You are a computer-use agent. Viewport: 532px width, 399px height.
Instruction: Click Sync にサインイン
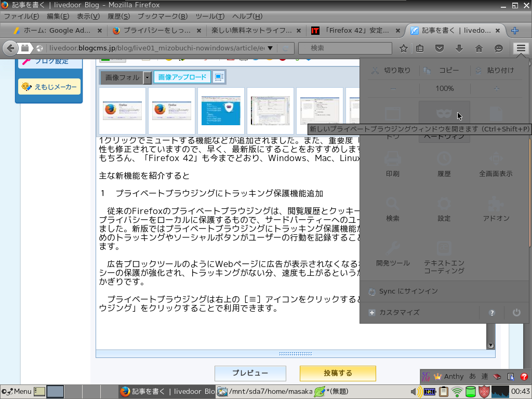pyautogui.click(x=403, y=291)
